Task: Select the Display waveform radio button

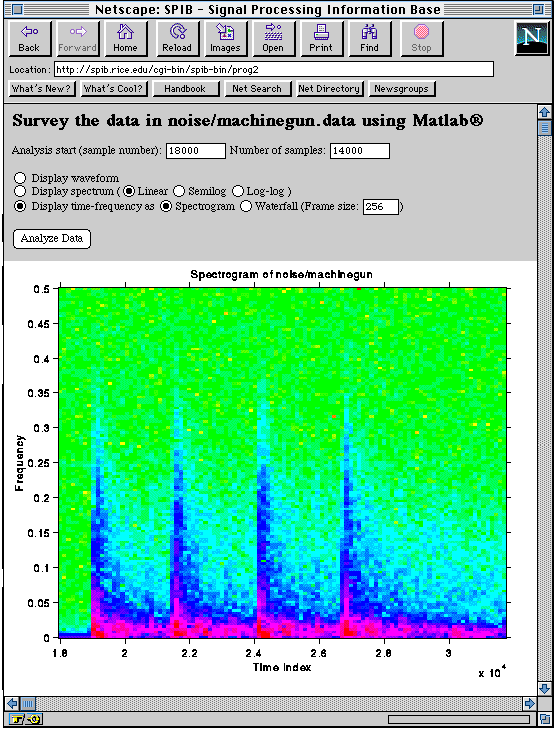Action: pyautogui.click(x=20, y=178)
